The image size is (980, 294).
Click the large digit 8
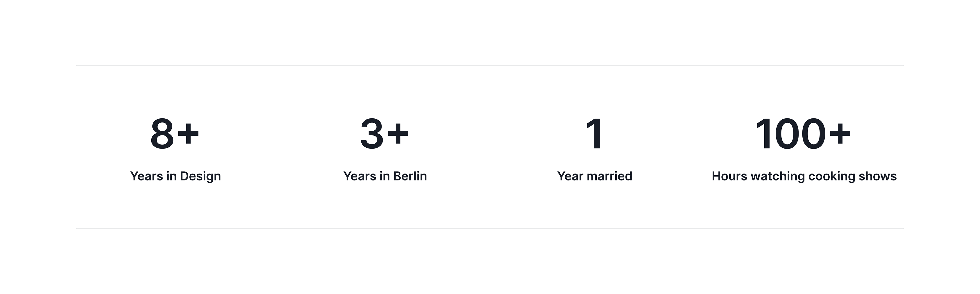point(163,134)
